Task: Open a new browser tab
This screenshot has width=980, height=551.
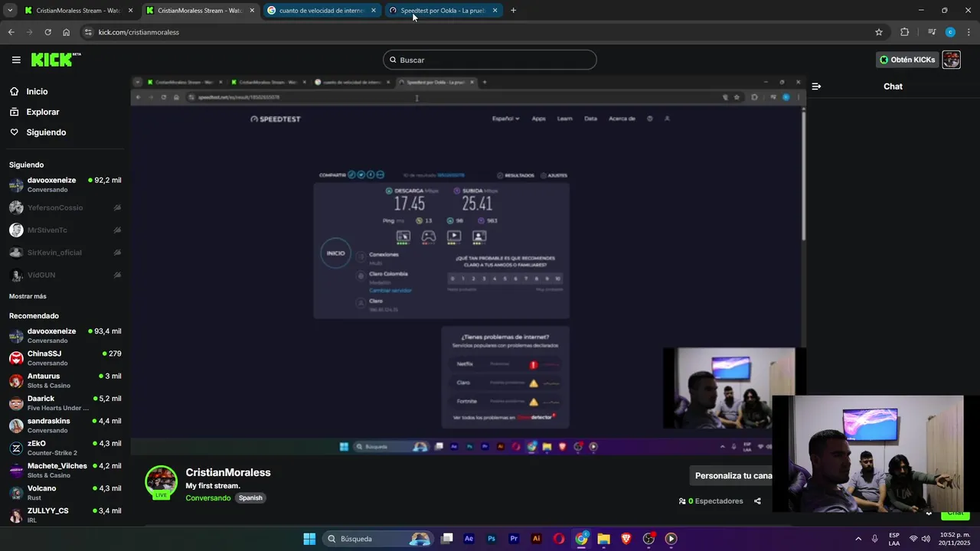Action: pyautogui.click(x=513, y=11)
